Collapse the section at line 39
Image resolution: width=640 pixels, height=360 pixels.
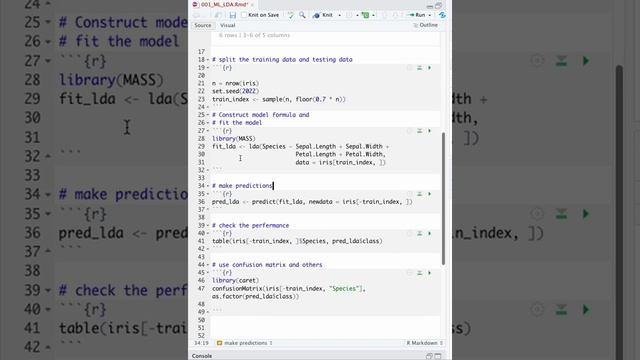pos(208,226)
